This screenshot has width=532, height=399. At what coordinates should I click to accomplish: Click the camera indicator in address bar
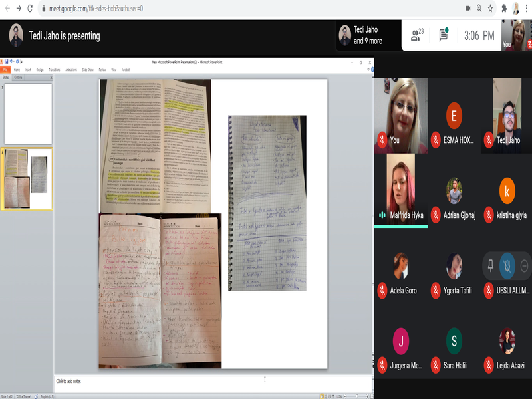click(x=467, y=9)
